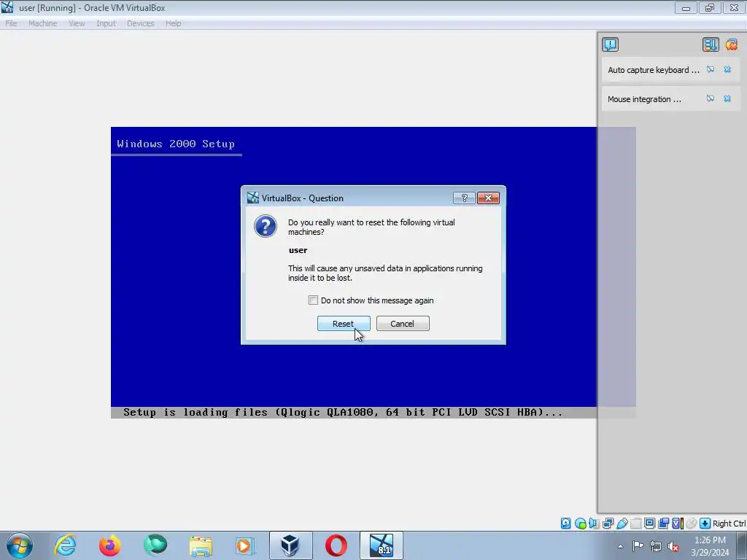This screenshot has height=560, width=747.
Task: Open the Devices menu
Action: point(141,23)
